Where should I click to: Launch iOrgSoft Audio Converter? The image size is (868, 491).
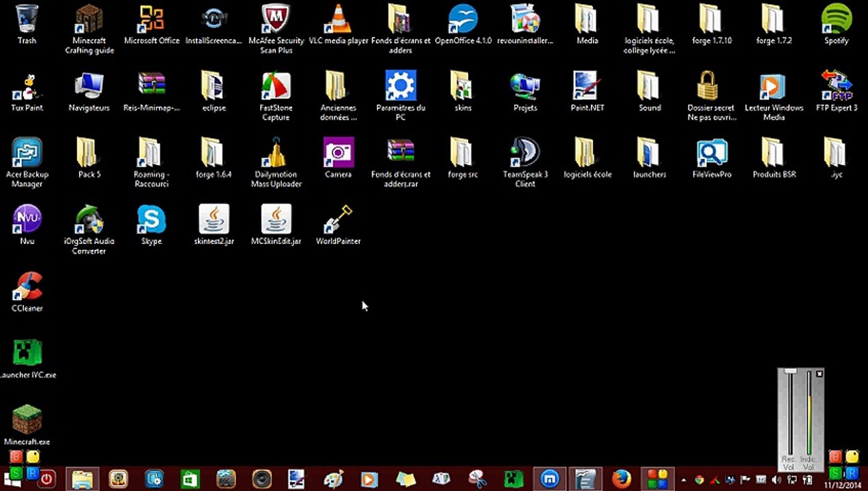tap(89, 230)
